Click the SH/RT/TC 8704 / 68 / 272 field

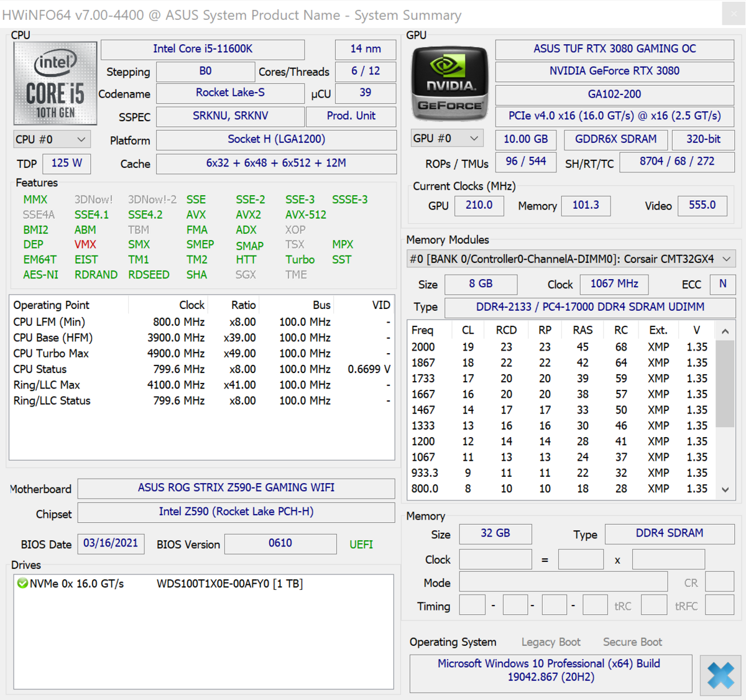(x=677, y=162)
